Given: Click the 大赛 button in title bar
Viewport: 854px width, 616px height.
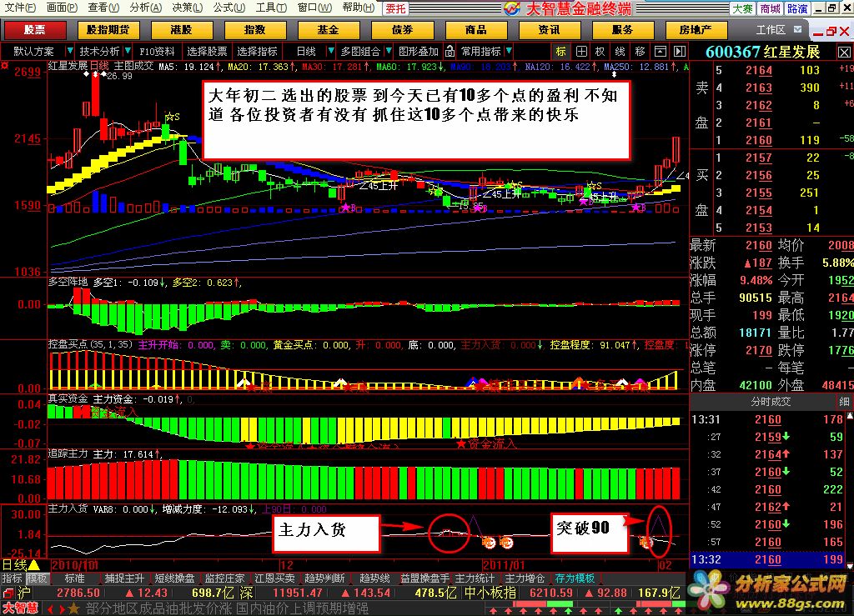Looking at the screenshot, I should tap(742, 8).
